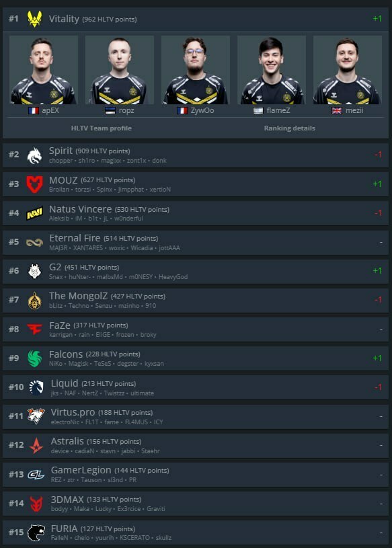392x548 pixels.
Task: Click the 3DMAX red logo
Action: 36,504
